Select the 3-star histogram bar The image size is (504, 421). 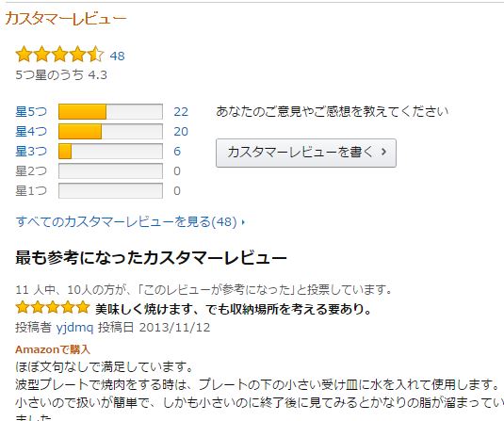coord(110,152)
